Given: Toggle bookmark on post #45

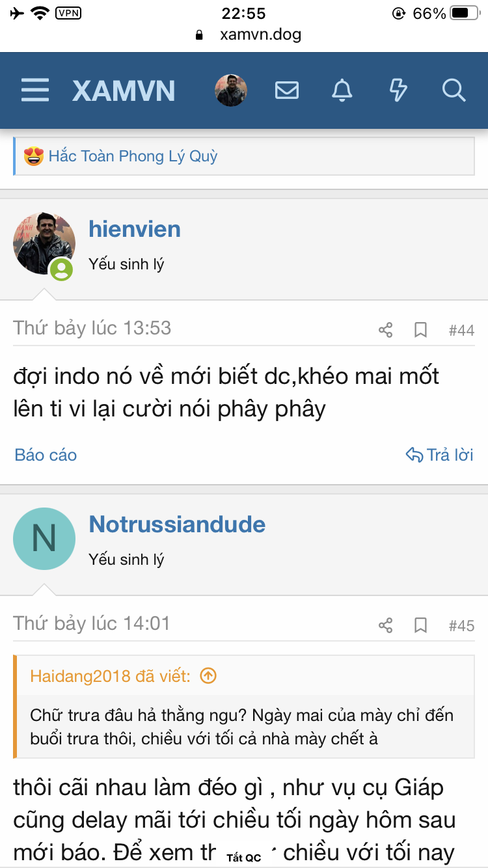Looking at the screenshot, I should click(x=421, y=626).
